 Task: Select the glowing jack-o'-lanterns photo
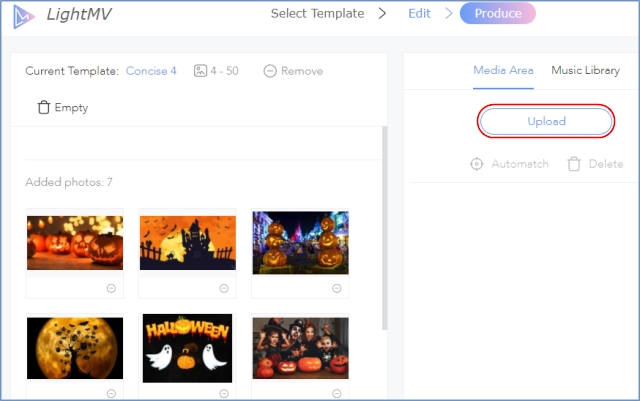click(75, 243)
